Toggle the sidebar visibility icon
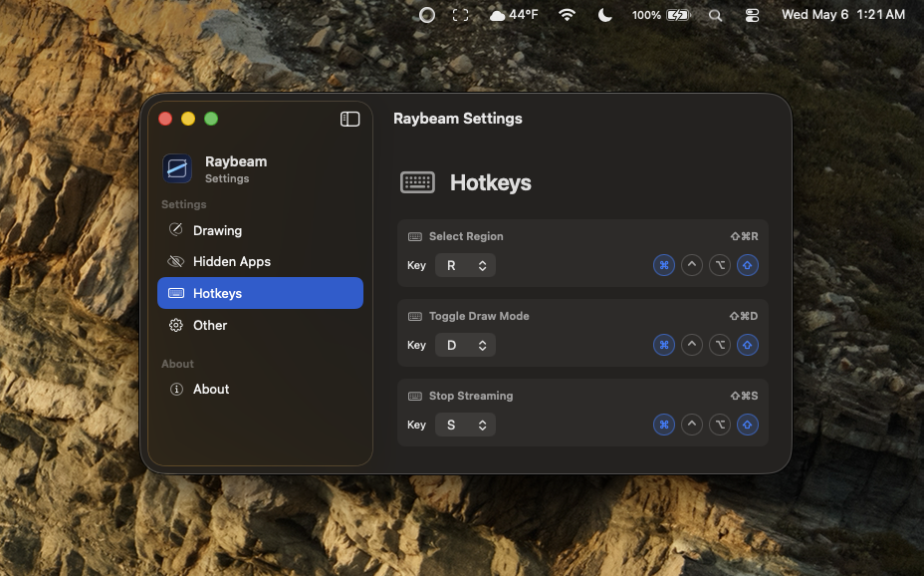924x576 pixels. (x=349, y=120)
